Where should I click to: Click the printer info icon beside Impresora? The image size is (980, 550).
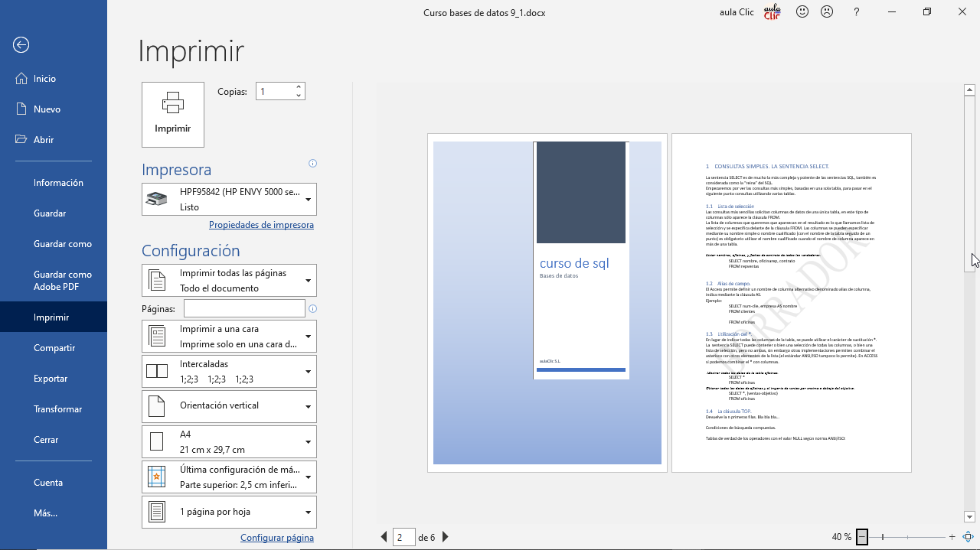click(312, 164)
